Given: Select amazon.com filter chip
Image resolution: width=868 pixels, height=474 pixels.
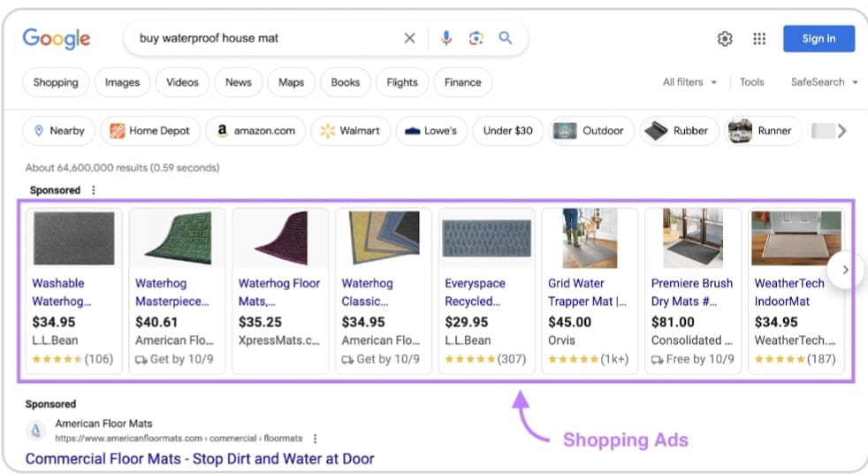Looking at the screenshot, I should [x=255, y=131].
